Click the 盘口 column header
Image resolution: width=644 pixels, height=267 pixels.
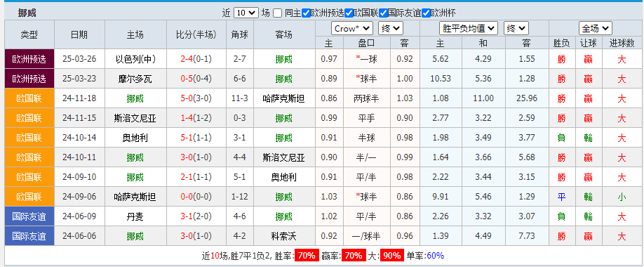365,43
